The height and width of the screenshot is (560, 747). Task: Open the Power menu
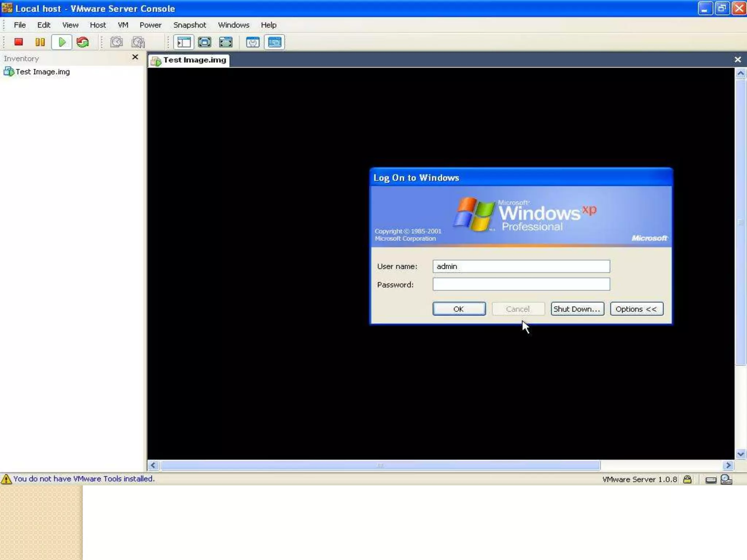click(x=150, y=25)
